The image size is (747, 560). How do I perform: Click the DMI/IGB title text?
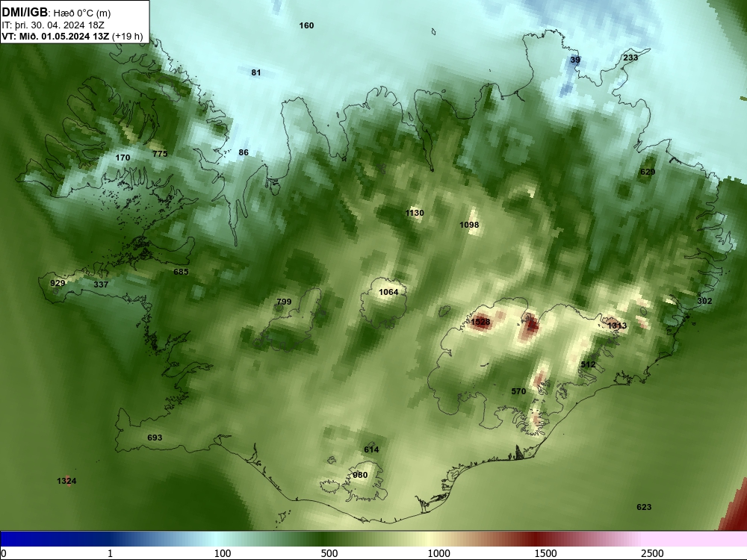point(25,13)
